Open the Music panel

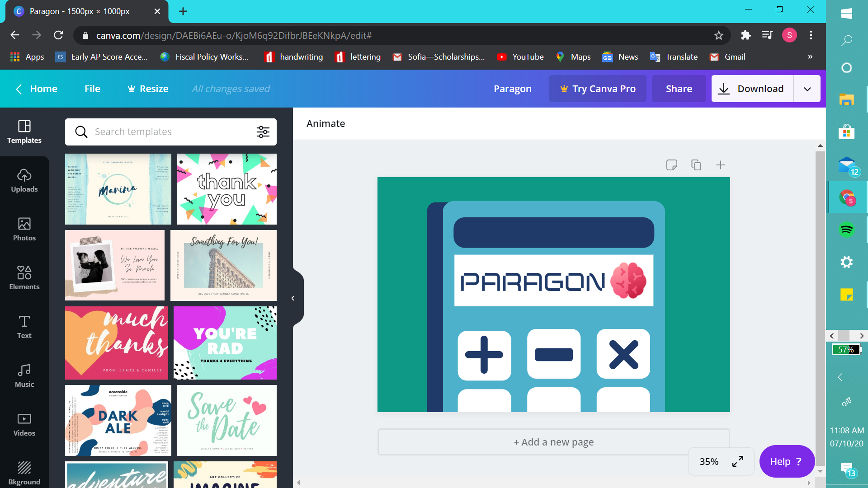tap(24, 376)
